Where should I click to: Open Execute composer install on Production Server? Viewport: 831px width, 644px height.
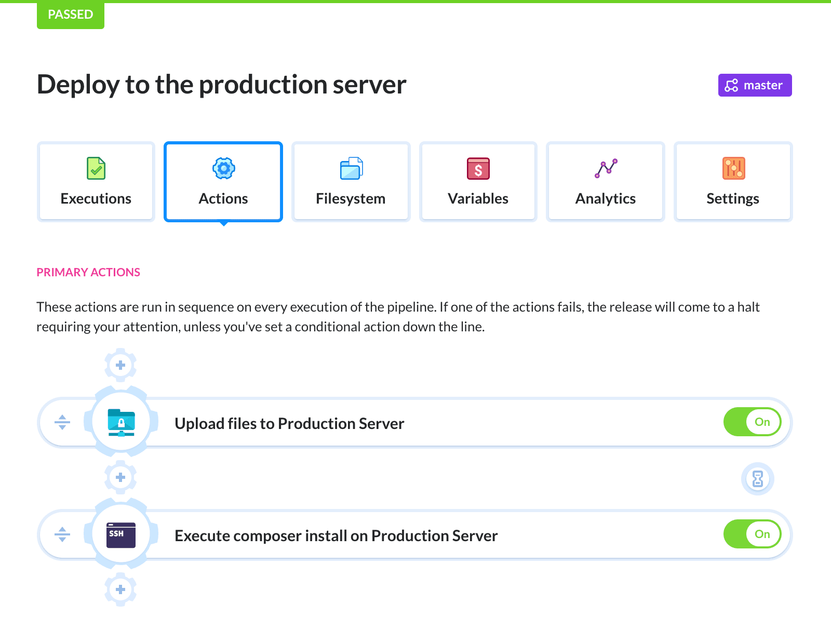336,535
